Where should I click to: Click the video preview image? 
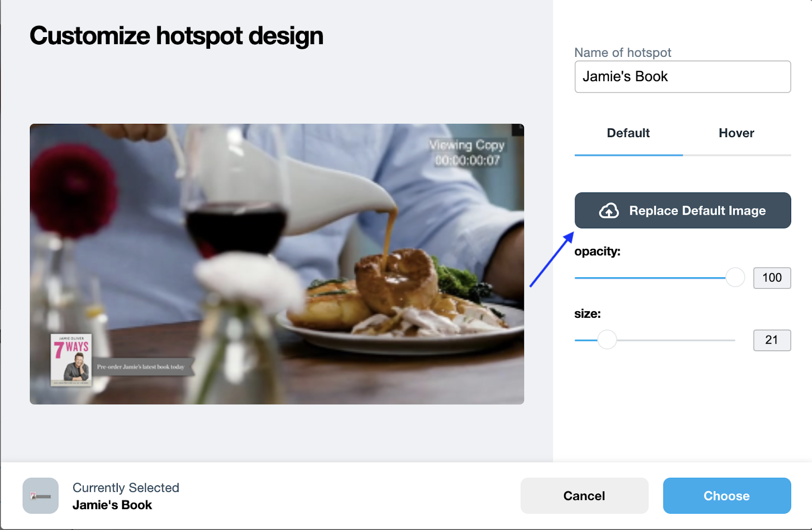tap(277, 264)
